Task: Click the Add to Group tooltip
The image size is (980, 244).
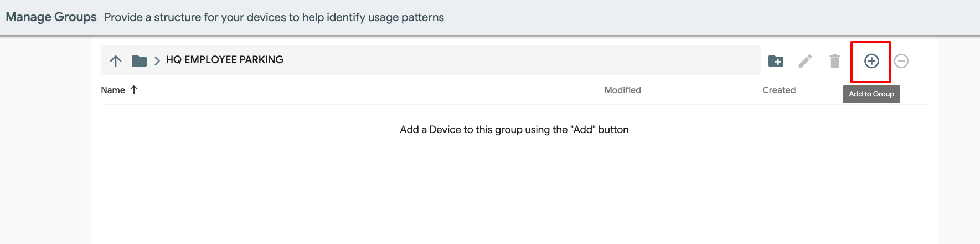Action: [871, 94]
